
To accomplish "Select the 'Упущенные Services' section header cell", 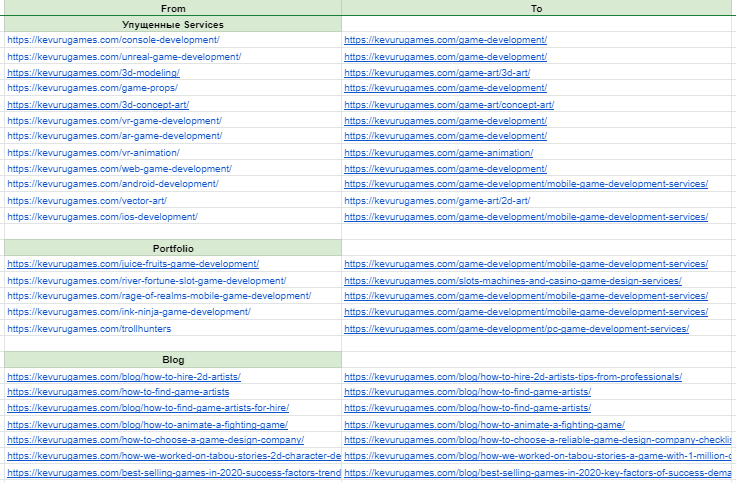I will (x=173, y=24).
